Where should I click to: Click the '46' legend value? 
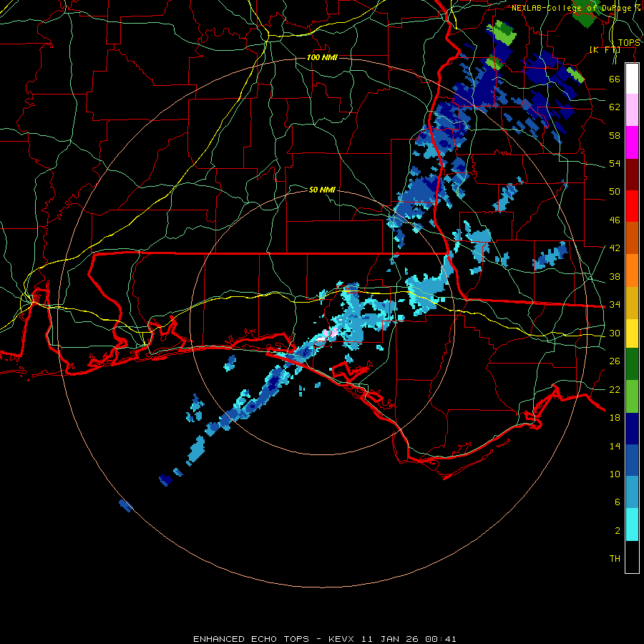click(615, 220)
